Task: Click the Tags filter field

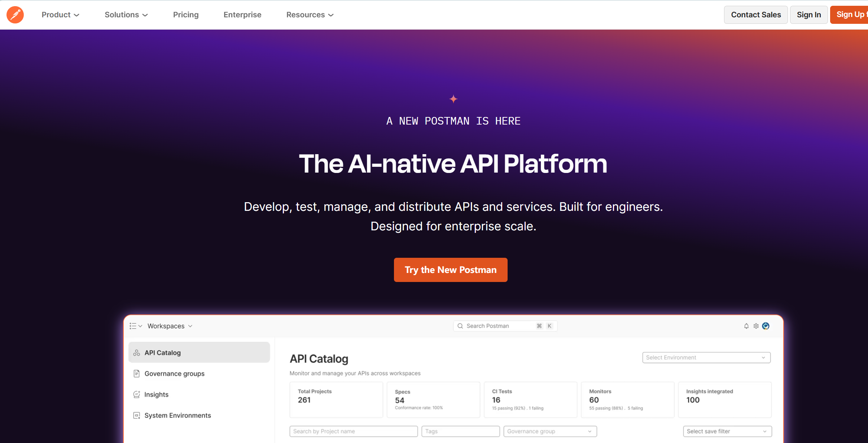Action: click(461, 431)
